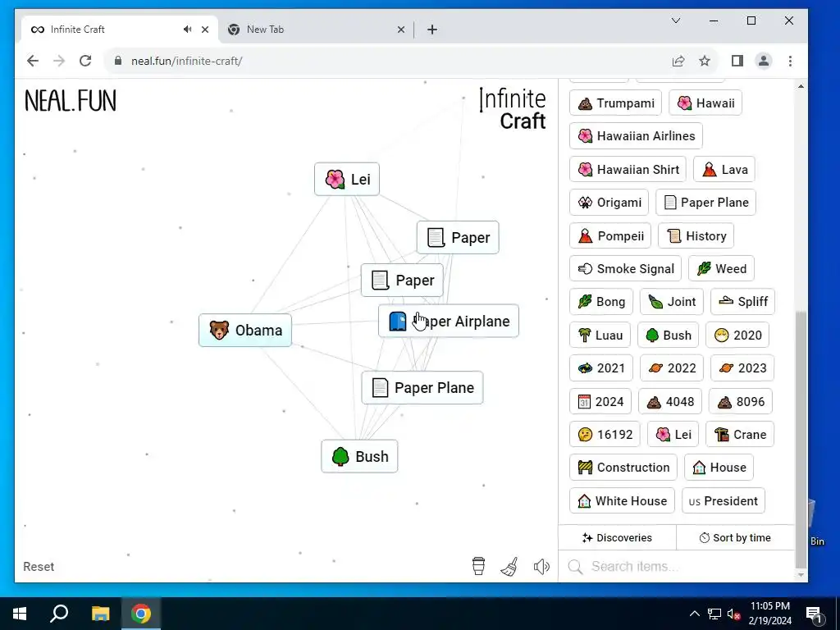Viewport: 840px width, 630px height.
Task: Click the sidebar vertical scrollbar thumb
Action: (x=801, y=440)
